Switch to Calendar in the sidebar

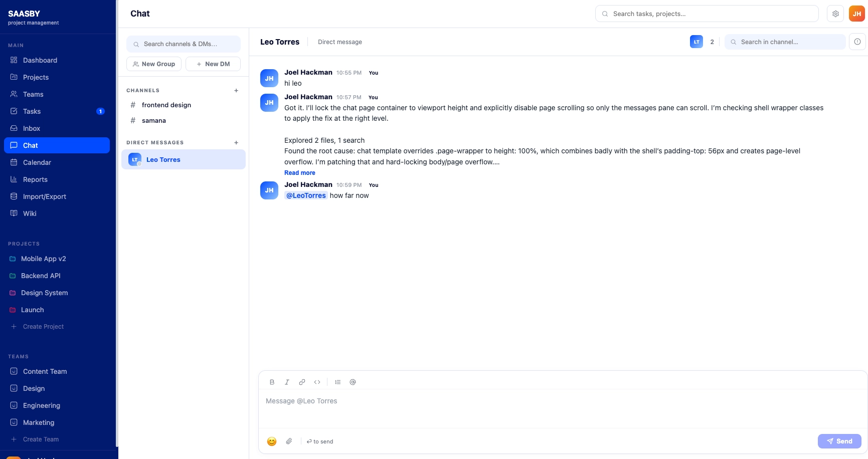point(37,162)
